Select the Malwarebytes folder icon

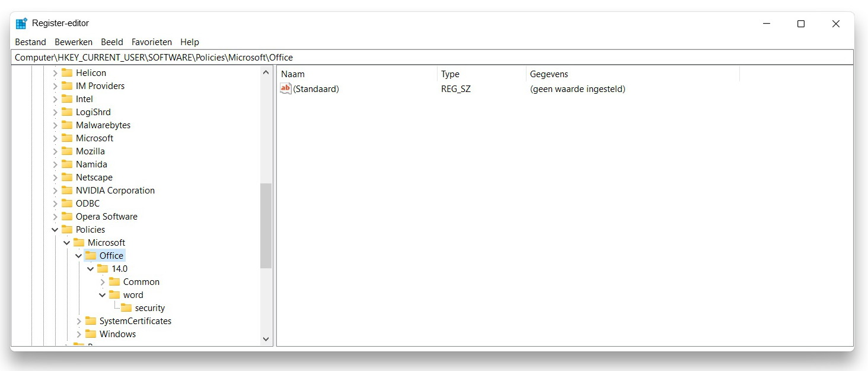point(67,125)
